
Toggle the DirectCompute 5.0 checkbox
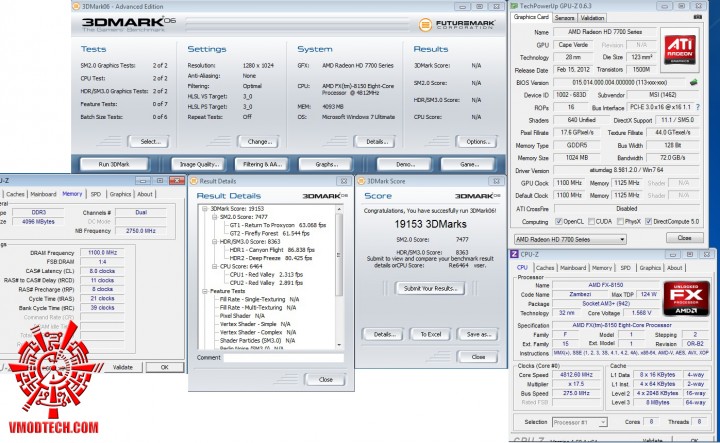tap(648, 221)
